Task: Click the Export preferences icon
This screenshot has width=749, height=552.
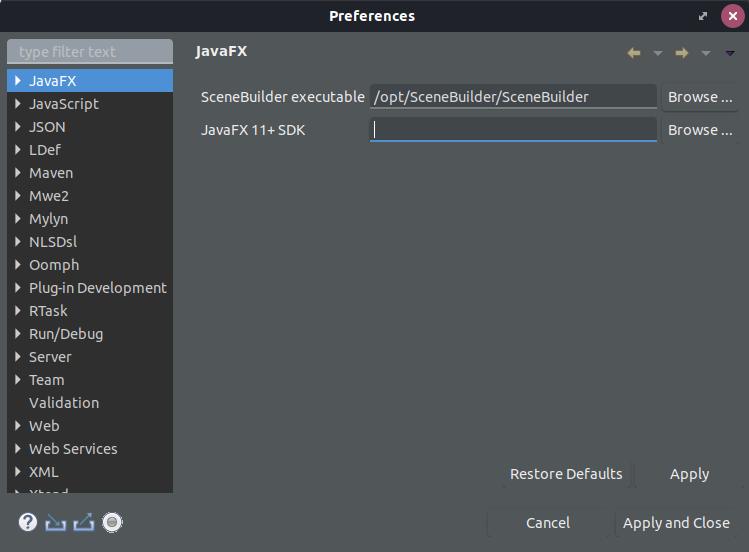Action: click(84, 522)
